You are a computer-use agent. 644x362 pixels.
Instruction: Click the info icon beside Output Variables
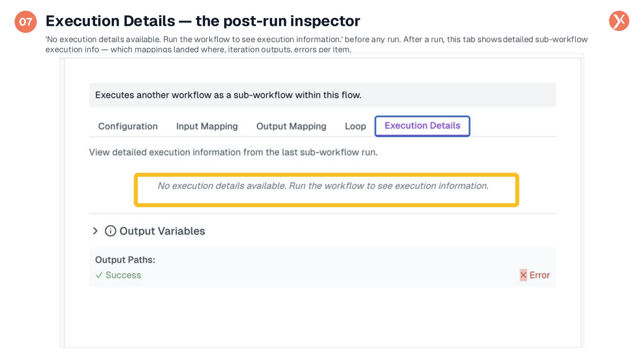pyautogui.click(x=110, y=231)
